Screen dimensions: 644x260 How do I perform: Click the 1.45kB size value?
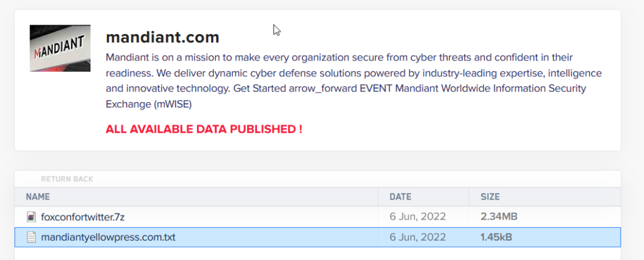pos(497,237)
